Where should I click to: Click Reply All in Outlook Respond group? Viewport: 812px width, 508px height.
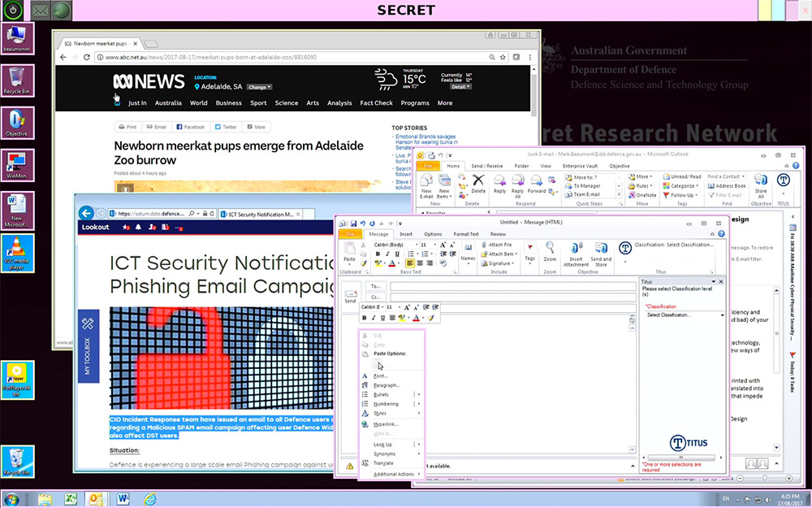pyautogui.click(x=517, y=187)
